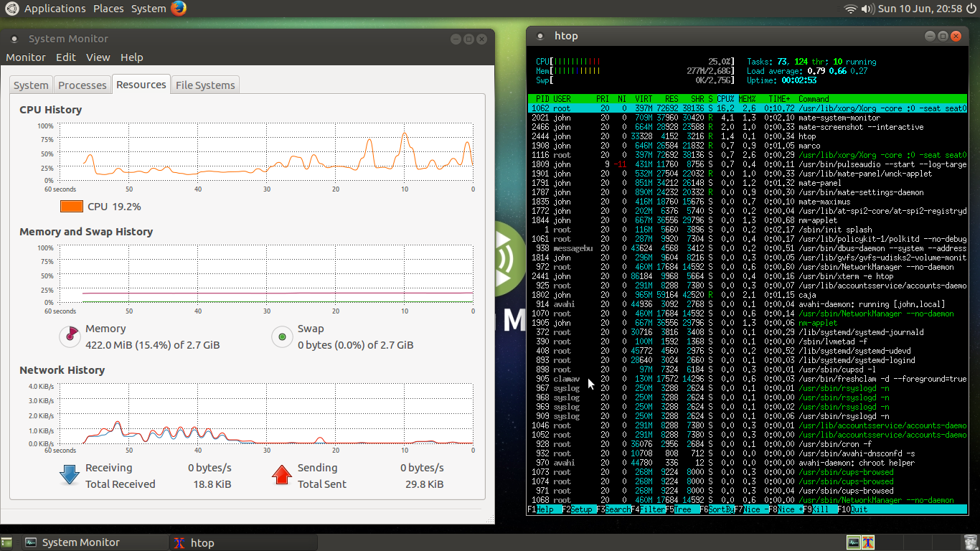Change the Swap pie color picker

coord(282,336)
